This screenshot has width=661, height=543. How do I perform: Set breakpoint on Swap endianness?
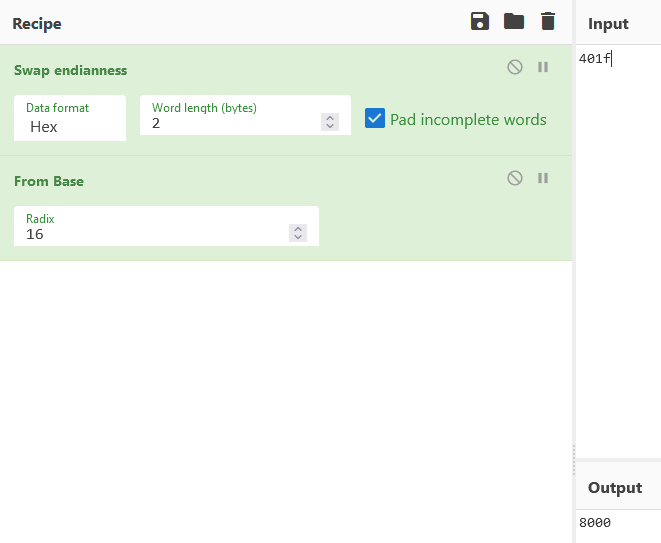[x=544, y=67]
